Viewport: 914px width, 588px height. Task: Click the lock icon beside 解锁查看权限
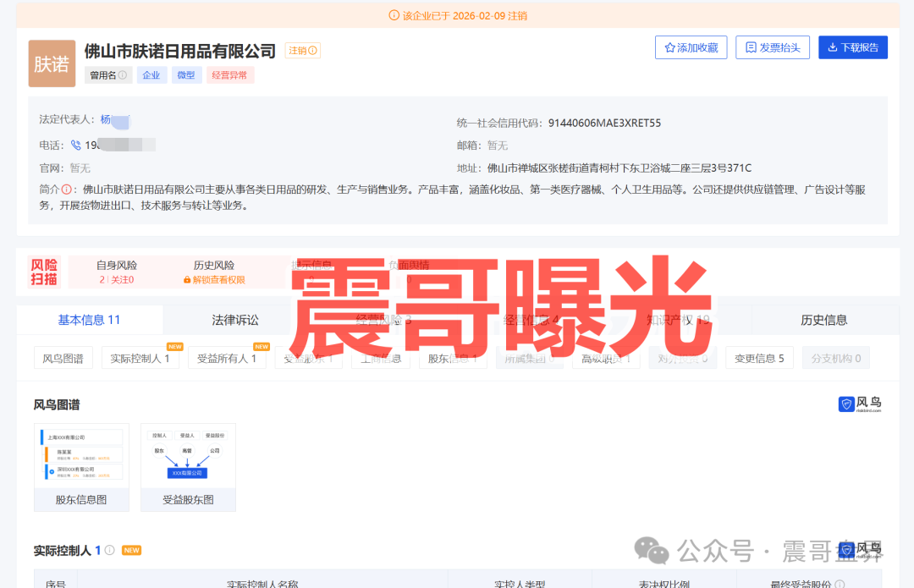pyautogui.click(x=187, y=278)
